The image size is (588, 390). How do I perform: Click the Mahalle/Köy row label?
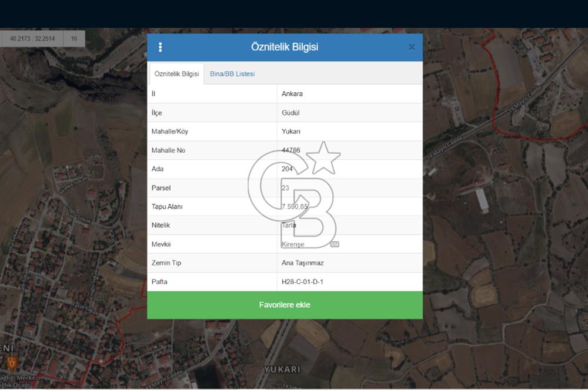[170, 132]
